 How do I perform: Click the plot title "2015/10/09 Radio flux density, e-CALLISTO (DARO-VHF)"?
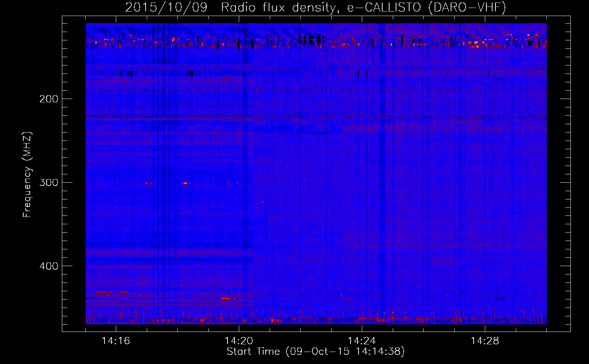click(316, 7)
